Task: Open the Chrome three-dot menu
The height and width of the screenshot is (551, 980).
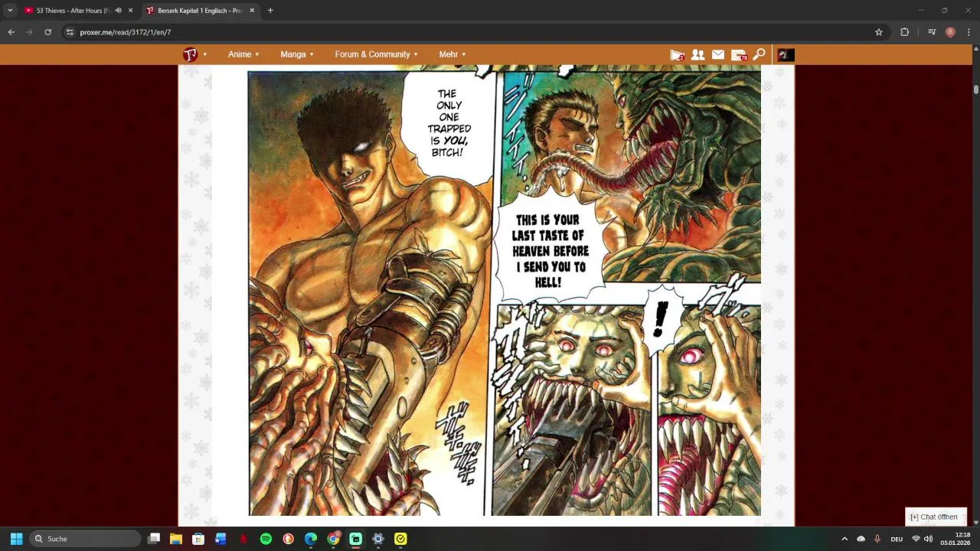Action: pyautogui.click(x=969, y=32)
